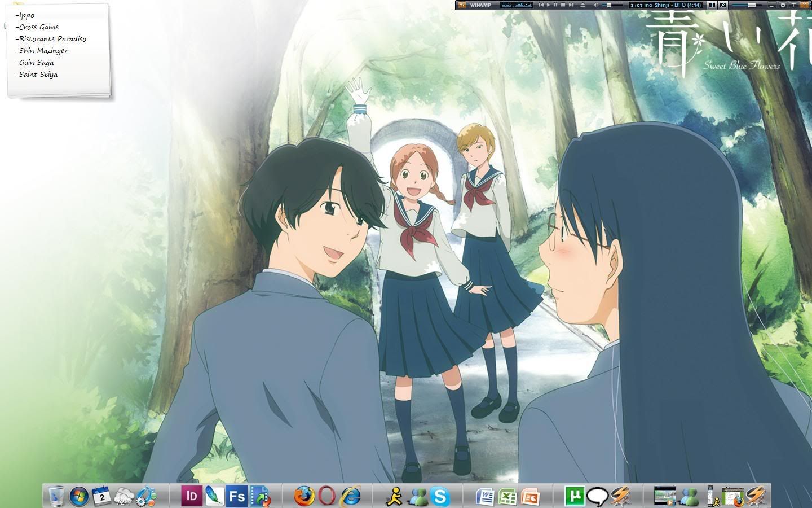This screenshot has height=508, width=812.
Task: Pause the Winamp track
Action: (x=555, y=5)
